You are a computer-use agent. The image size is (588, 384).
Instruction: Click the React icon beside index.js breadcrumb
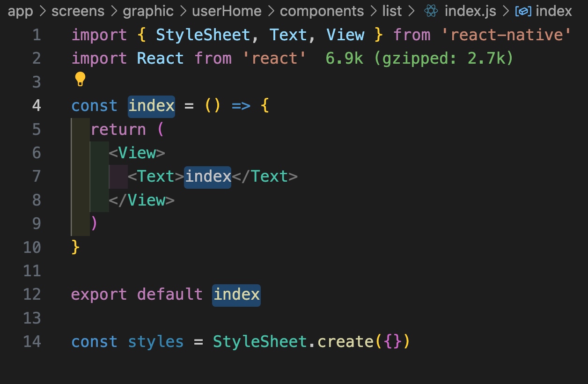tap(431, 11)
